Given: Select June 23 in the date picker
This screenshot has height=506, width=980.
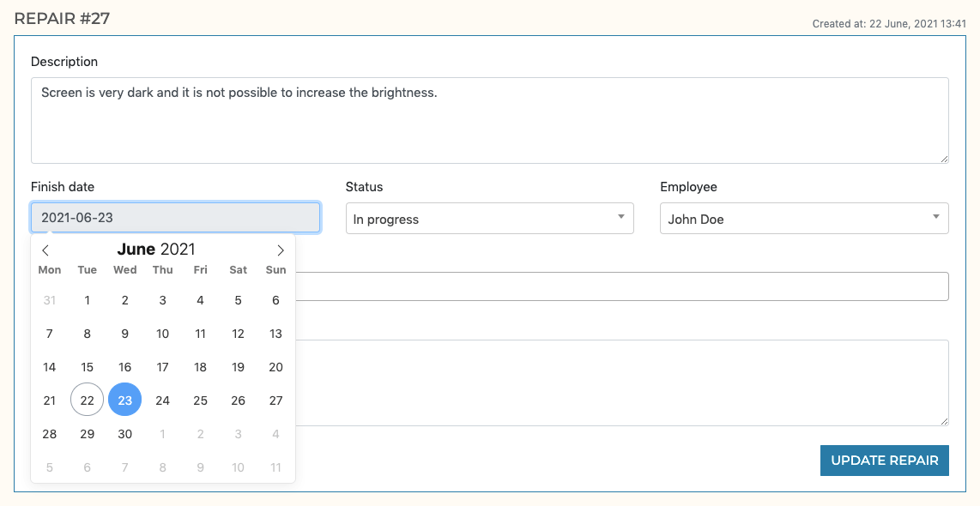Looking at the screenshot, I should click(124, 400).
